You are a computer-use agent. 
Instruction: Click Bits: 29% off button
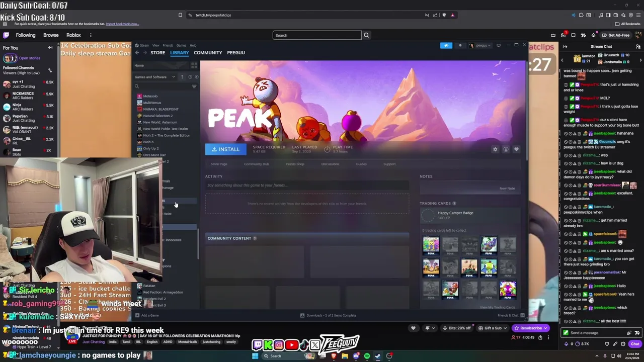457,328
